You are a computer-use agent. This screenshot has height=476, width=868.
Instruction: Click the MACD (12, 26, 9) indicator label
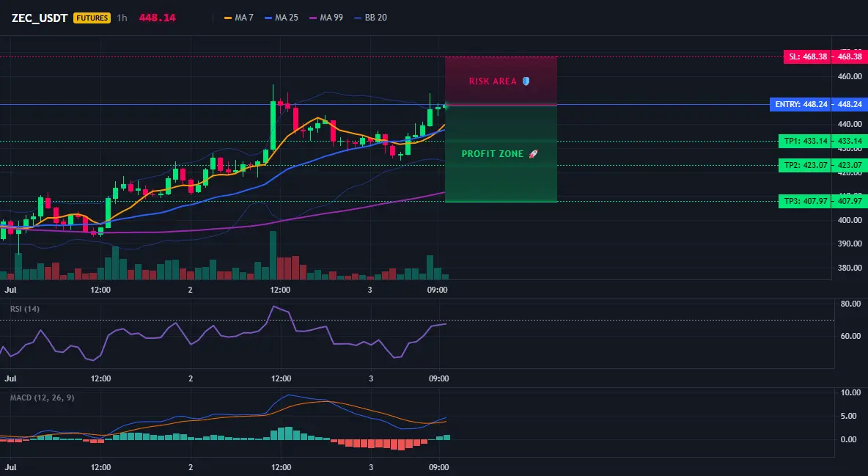[42, 398]
